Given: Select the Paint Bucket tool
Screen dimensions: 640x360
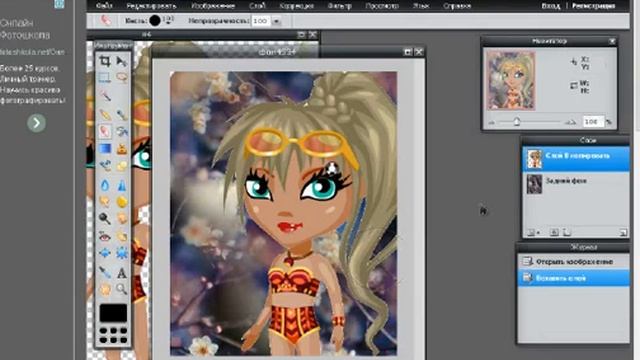Looking at the screenshot, I should point(122,131).
